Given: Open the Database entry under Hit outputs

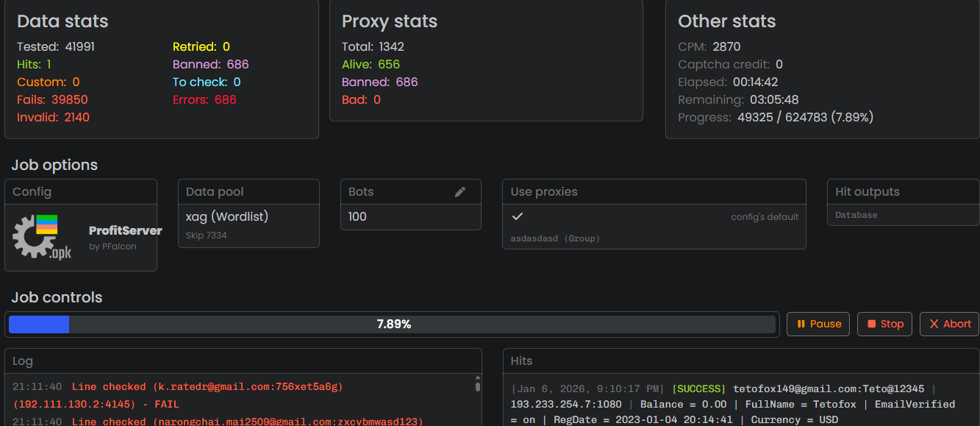Looking at the screenshot, I should pos(856,215).
